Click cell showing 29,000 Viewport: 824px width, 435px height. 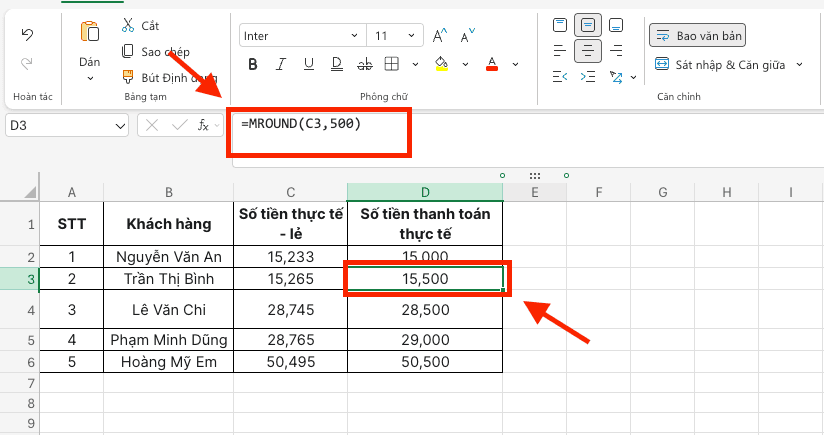425,340
